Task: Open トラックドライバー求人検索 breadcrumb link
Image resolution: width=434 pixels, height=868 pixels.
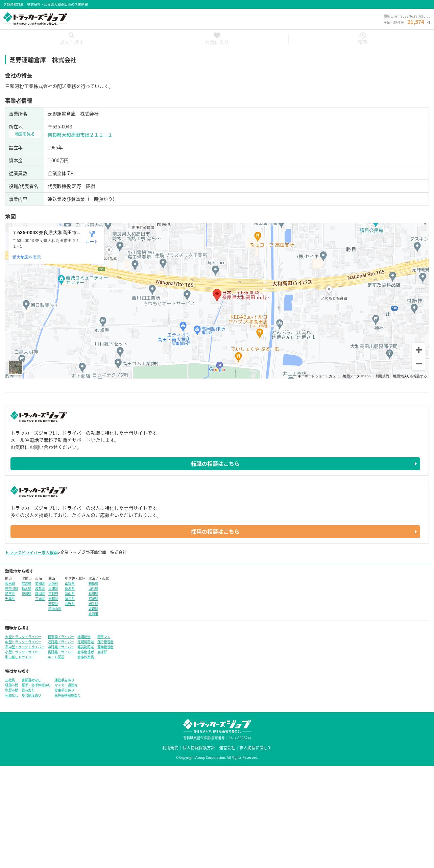Action: (31, 553)
